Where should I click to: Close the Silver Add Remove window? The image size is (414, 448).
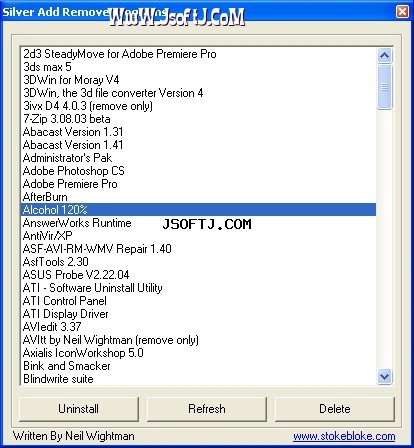pyautogui.click(x=402, y=12)
